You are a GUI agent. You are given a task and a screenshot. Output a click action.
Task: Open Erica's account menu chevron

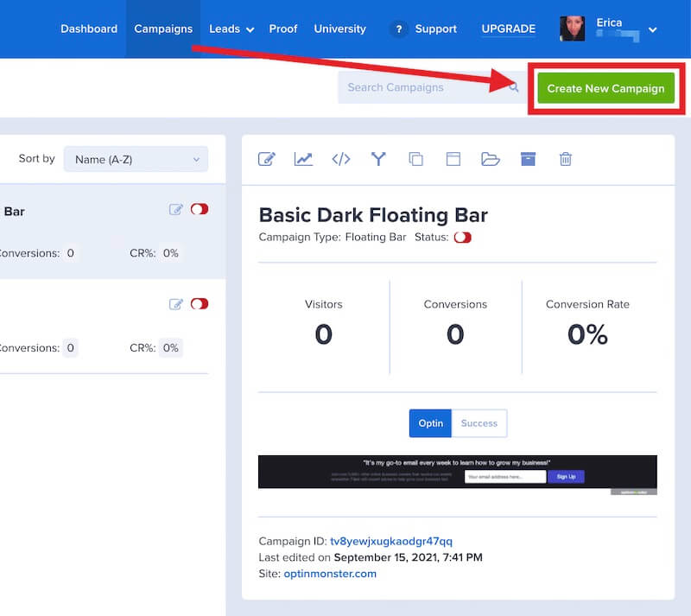pyautogui.click(x=653, y=29)
